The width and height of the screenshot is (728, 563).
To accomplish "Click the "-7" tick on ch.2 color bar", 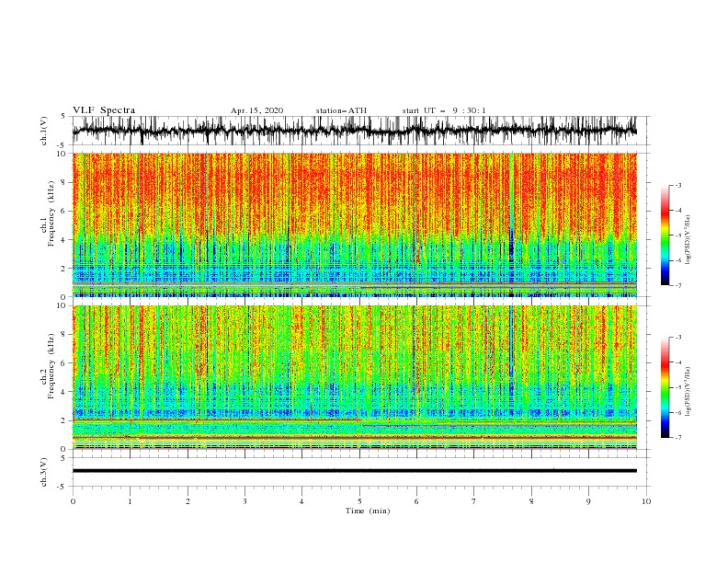I will [678, 438].
